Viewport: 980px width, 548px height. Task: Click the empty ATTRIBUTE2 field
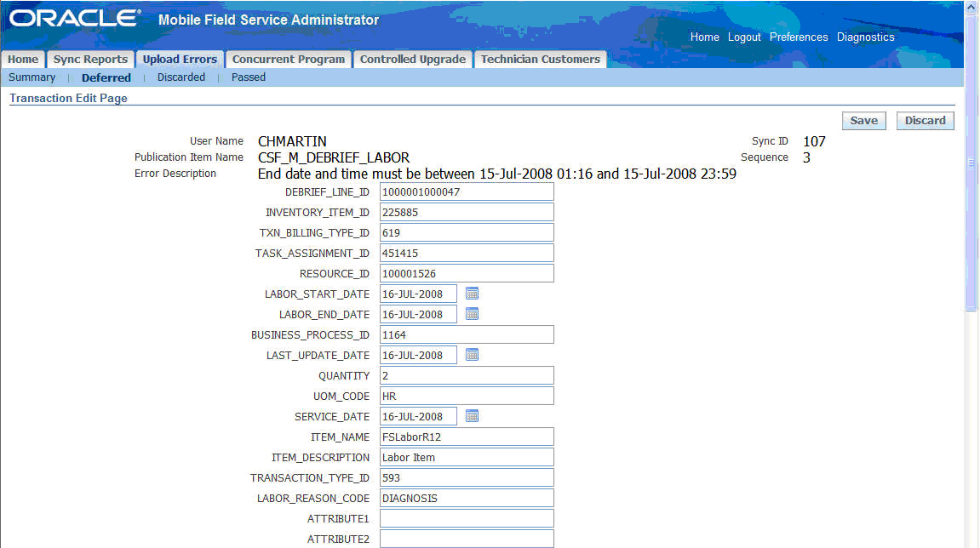(x=467, y=539)
